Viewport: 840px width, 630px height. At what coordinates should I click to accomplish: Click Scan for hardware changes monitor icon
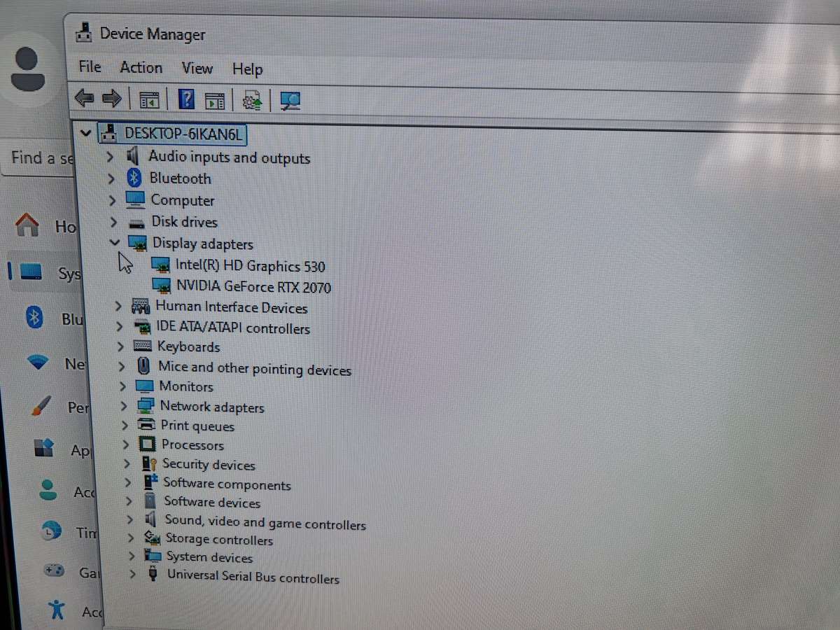point(290,101)
